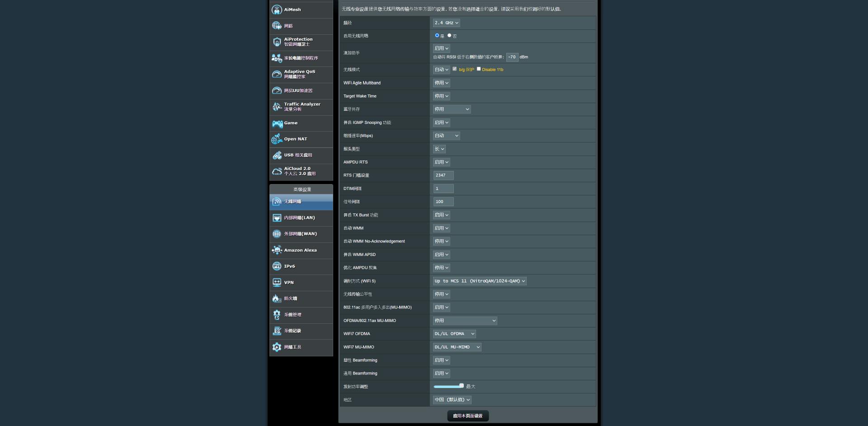Click the network globe icon in sidebar
Screen dimensions: 868x426
(277, 26)
